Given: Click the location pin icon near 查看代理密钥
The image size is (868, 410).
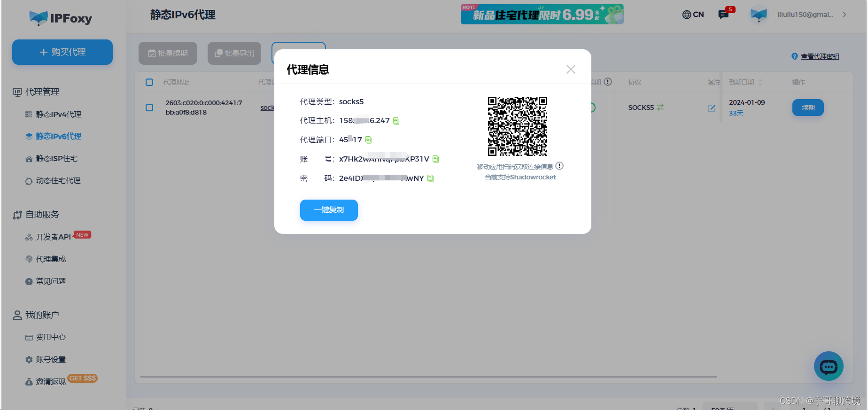Looking at the screenshot, I should 795,56.
